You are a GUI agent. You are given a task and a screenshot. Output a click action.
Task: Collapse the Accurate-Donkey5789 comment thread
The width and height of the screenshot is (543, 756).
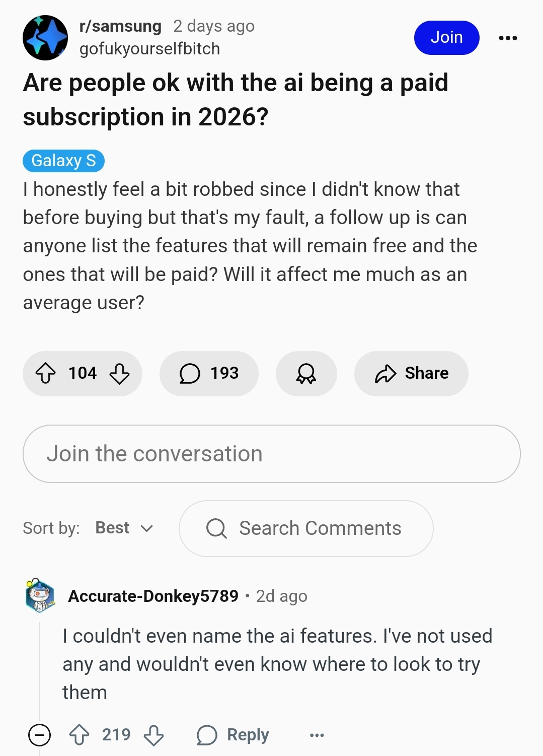(x=39, y=735)
